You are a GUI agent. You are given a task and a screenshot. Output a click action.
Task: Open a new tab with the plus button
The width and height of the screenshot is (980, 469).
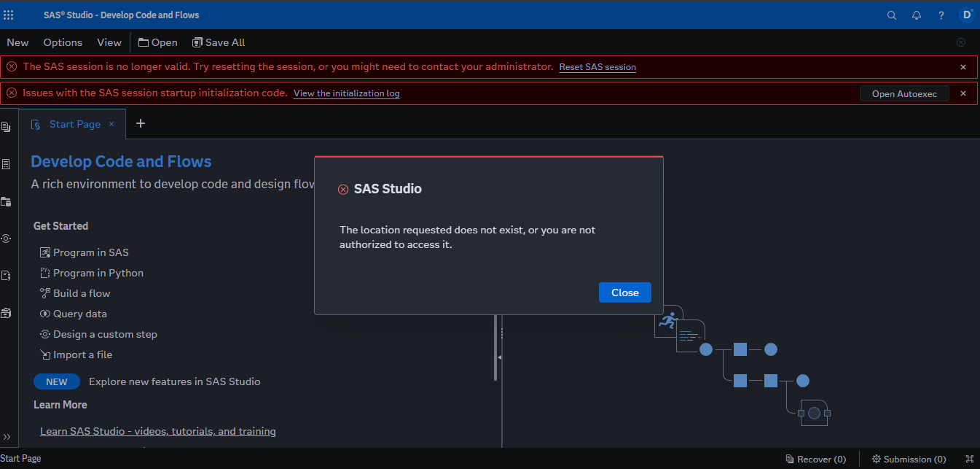(x=140, y=123)
